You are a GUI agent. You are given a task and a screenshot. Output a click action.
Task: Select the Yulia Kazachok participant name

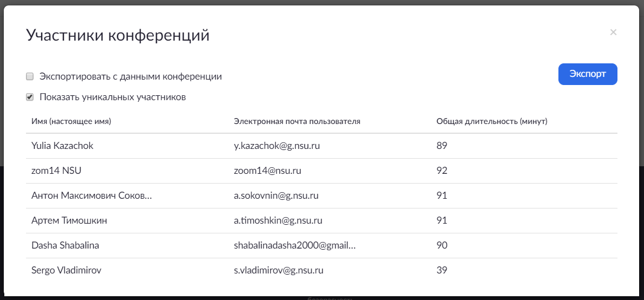(x=63, y=146)
